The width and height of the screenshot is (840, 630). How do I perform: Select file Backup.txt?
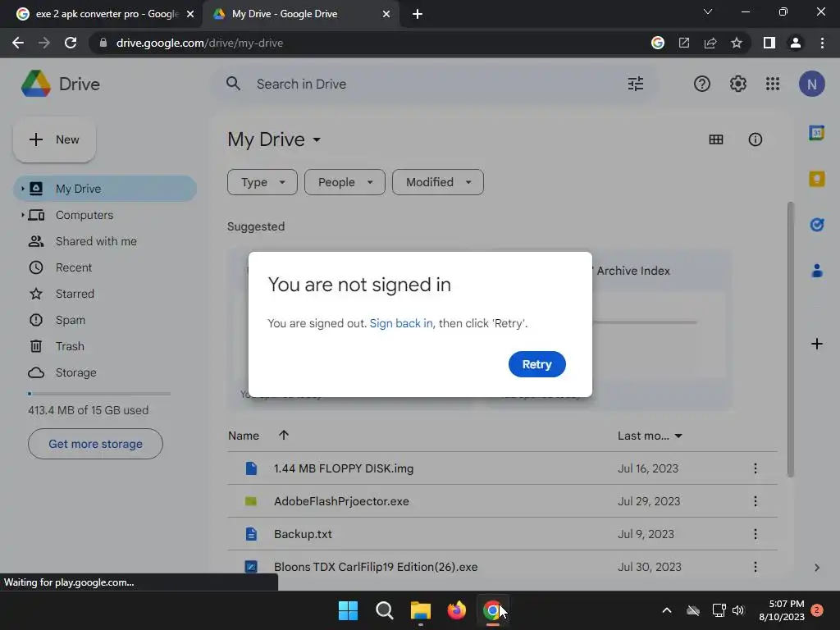coord(503,534)
